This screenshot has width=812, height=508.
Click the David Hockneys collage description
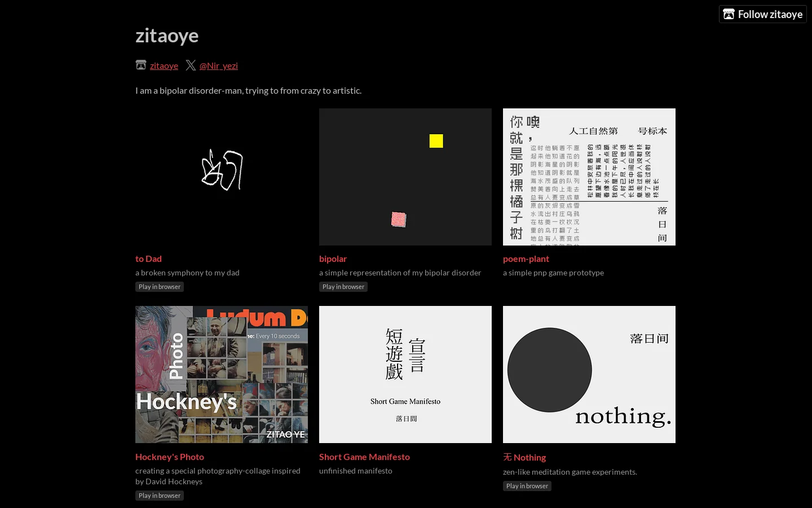(218, 476)
